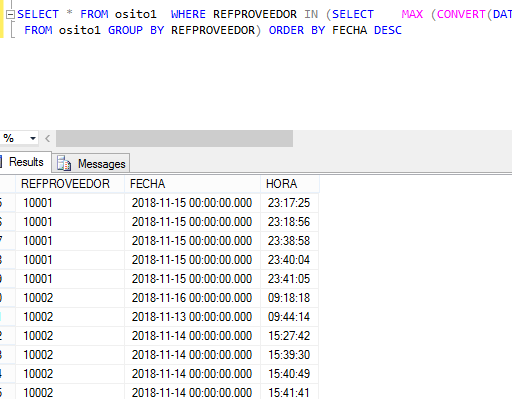The height and width of the screenshot is (399, 512).
Task: Select the REFPROVEEDOR column header
Action: (70, 184)
